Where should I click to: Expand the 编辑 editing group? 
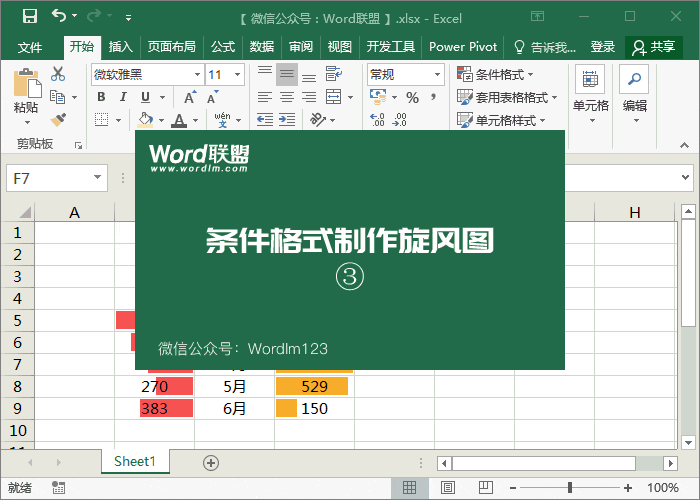point(634,95)
